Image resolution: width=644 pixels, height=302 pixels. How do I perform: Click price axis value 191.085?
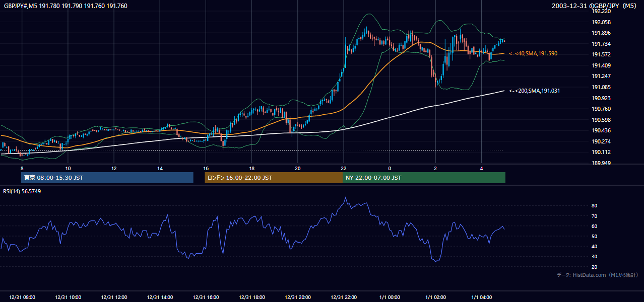coord(601,87)
